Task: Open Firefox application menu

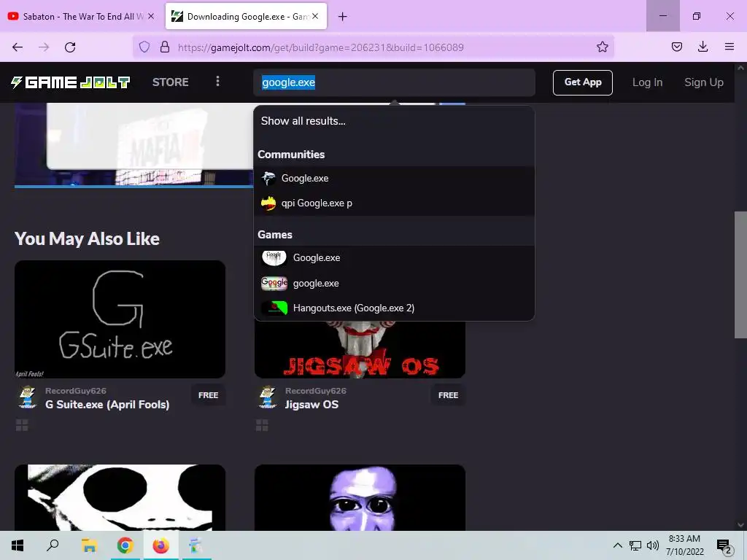Action: 729,47
